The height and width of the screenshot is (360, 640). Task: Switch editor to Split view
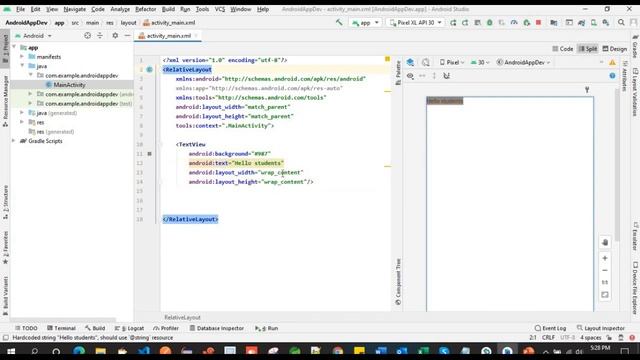coord(588,49)
